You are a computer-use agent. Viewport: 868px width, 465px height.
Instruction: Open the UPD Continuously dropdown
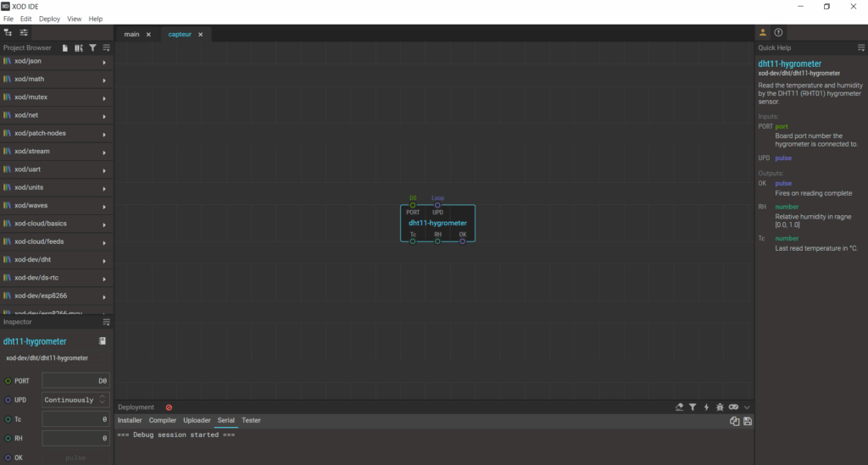pos(75,400)
